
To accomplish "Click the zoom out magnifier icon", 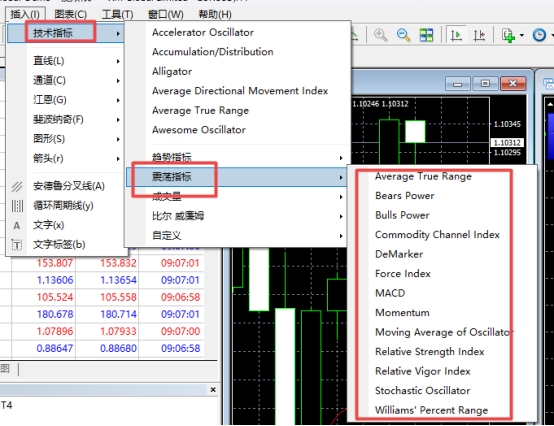I will 403,35.
